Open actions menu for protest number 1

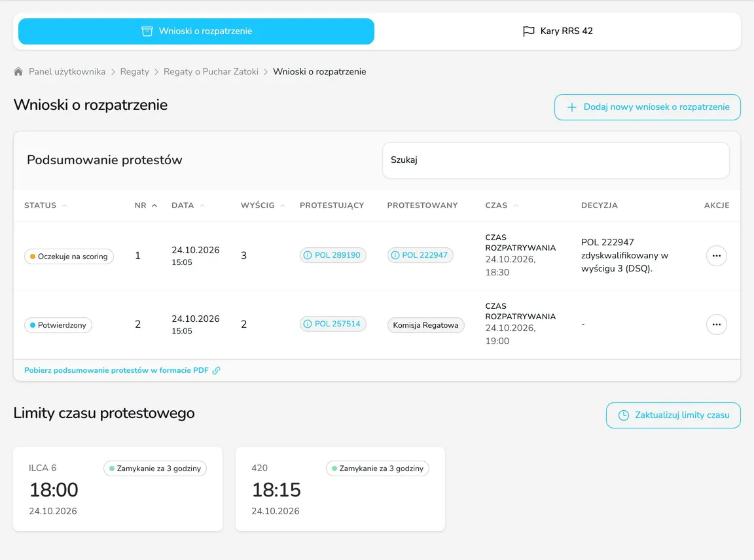click(x=716, y=256)
